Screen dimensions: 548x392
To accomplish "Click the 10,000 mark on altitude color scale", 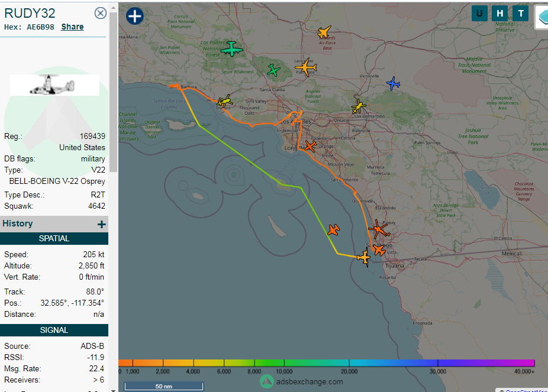I will coord(284,371).
